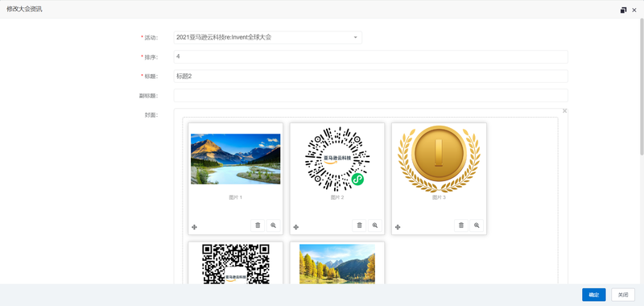Click the 图片 3 caption

[x=439, y=197]
